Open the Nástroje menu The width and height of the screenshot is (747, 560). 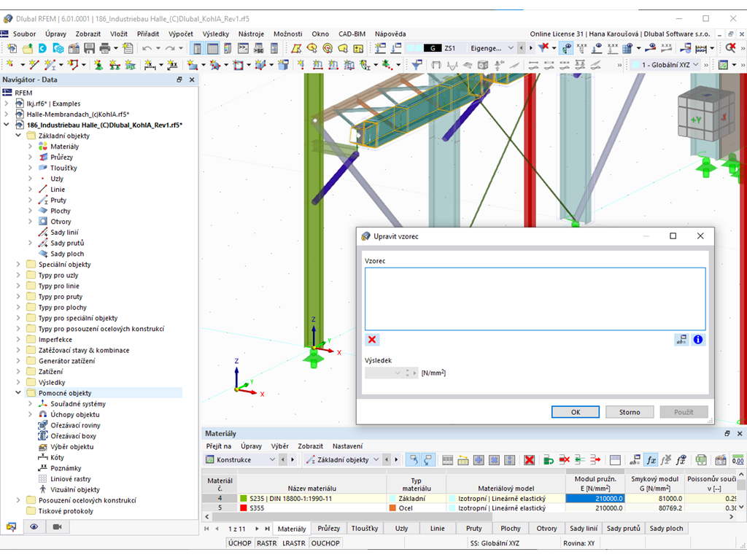[x=251, y=34]
